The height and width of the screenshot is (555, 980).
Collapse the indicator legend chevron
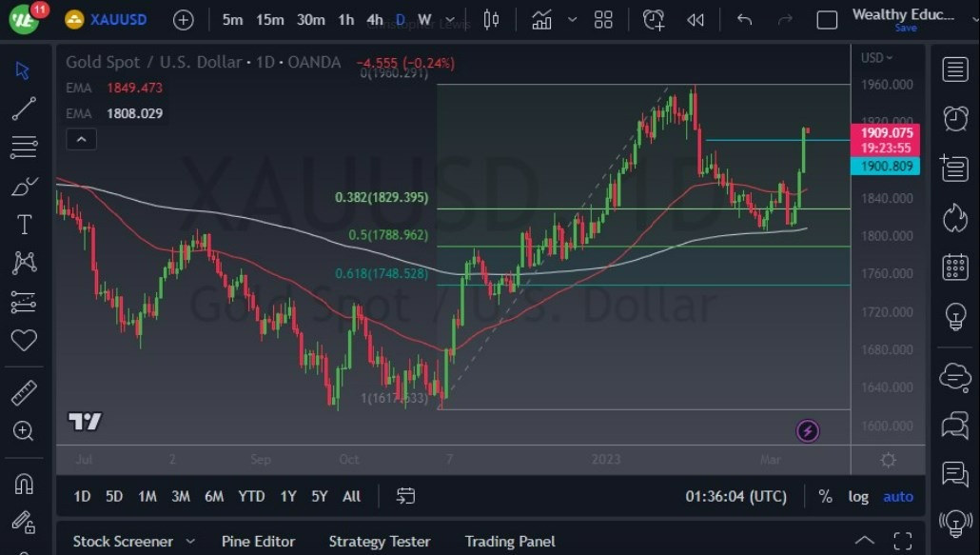click(81, 139)
